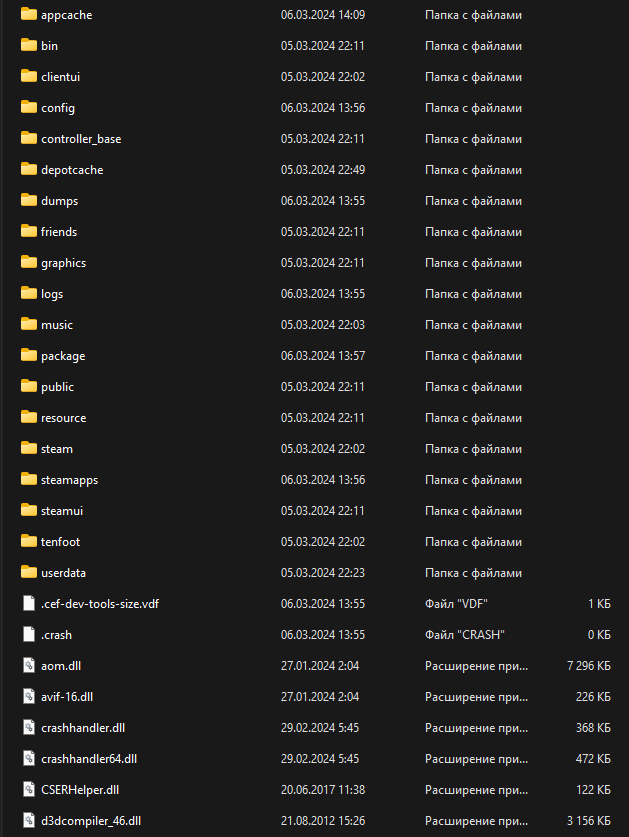Click the date 20.06.2017 11:38
This screenshot has height=837, width=629.
coord(323,789)
